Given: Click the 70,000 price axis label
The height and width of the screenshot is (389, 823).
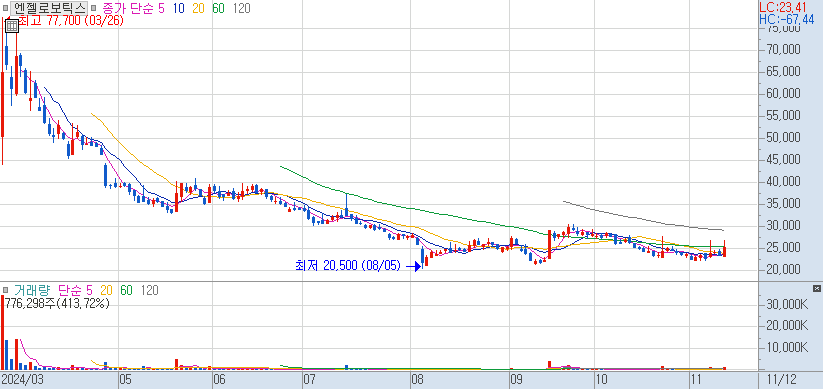Looking at the screenshot, I should (x=784, y=50).
